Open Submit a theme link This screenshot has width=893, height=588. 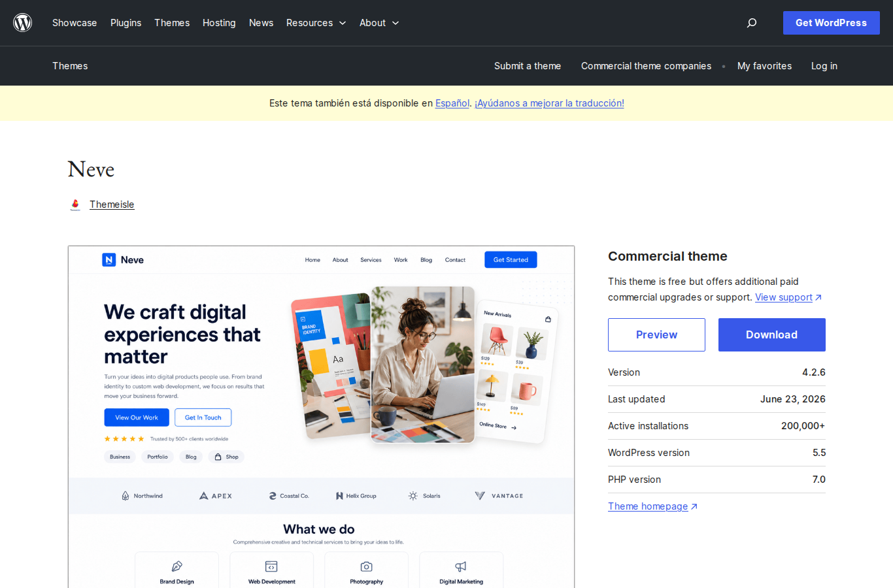(528, 66)
